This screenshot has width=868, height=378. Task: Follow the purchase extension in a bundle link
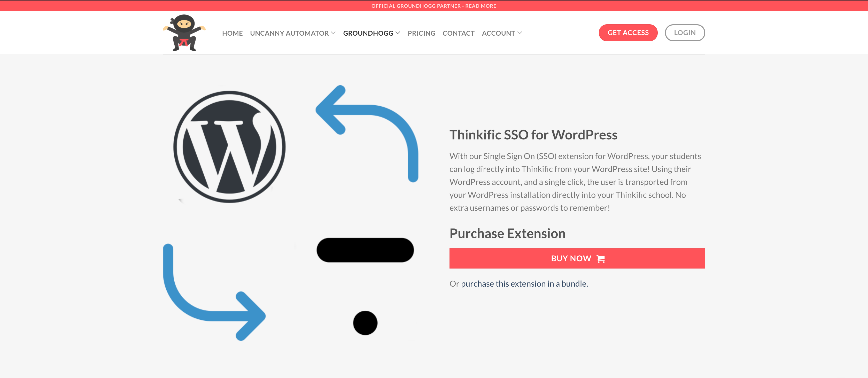[x=525, y=284]
